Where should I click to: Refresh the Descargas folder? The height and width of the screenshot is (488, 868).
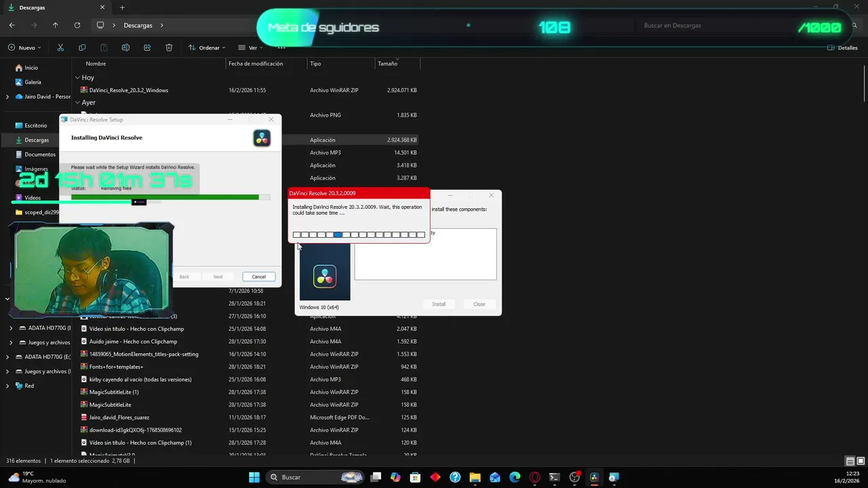77,25
